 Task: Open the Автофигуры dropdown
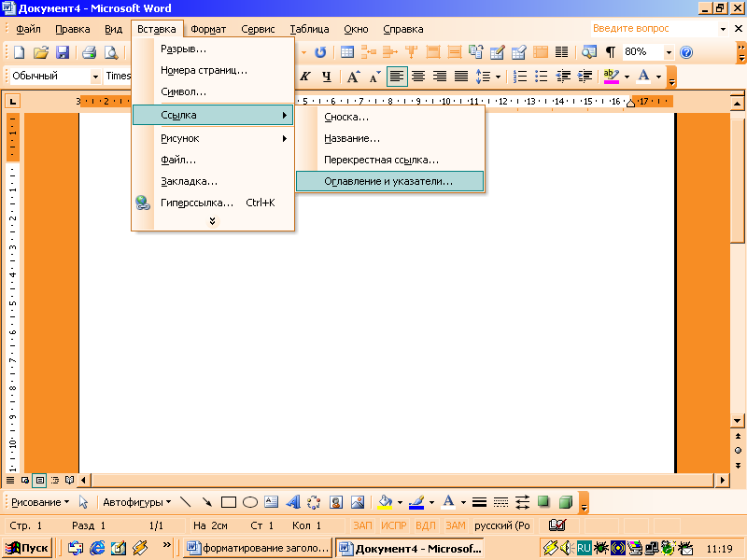[x=136, y=502]
